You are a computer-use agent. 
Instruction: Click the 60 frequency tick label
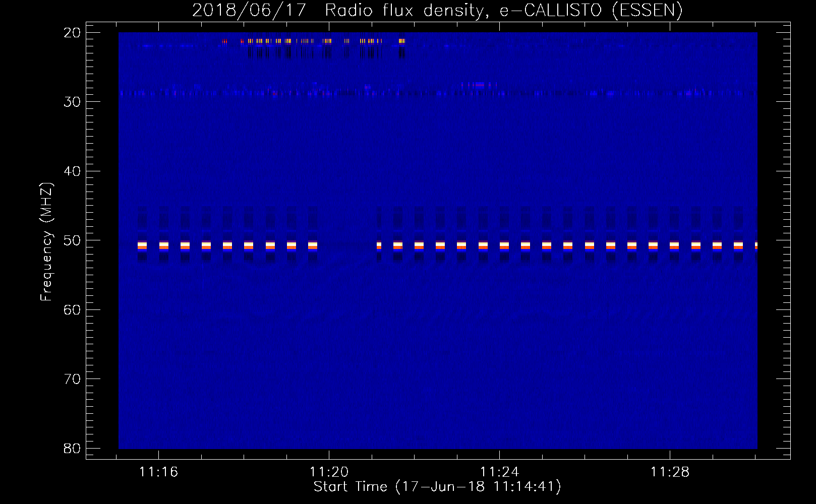tap(72, 310)
